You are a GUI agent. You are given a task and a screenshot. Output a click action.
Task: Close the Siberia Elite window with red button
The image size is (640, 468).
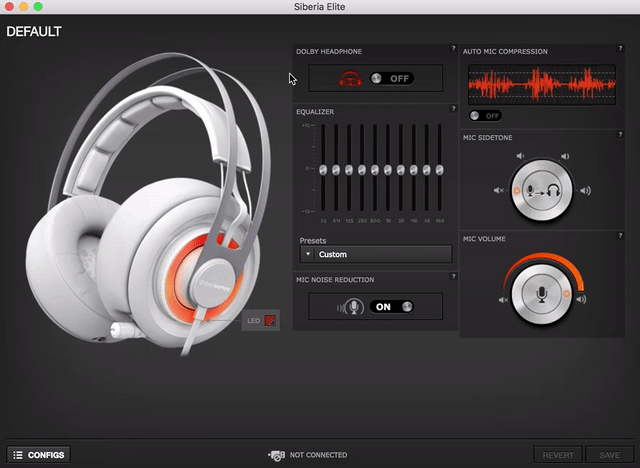point(9,7)
